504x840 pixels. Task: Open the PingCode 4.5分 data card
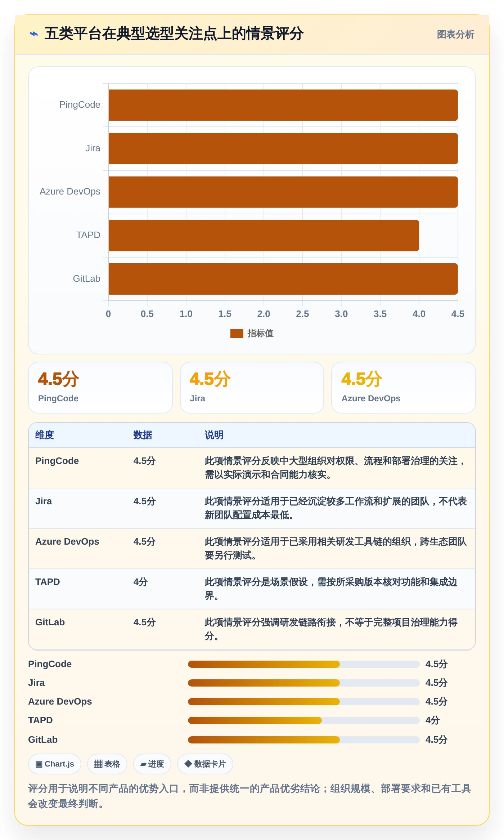pyautogui.click(x=100, y=388)
